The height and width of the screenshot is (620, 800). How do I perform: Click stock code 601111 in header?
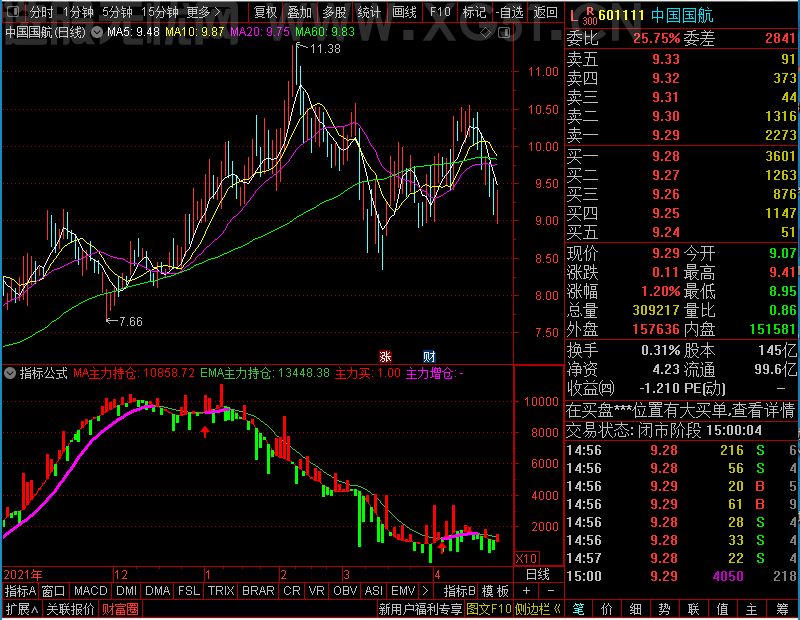[621, 15]
